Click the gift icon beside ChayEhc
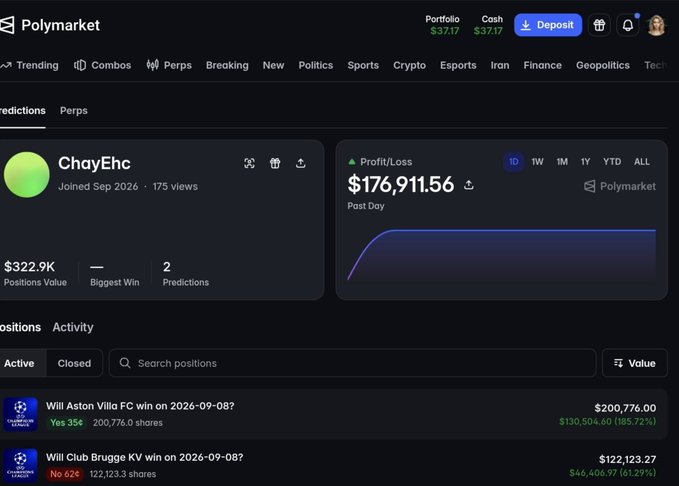The width and height of the screenshot is (679, 486). pos(275,163)
